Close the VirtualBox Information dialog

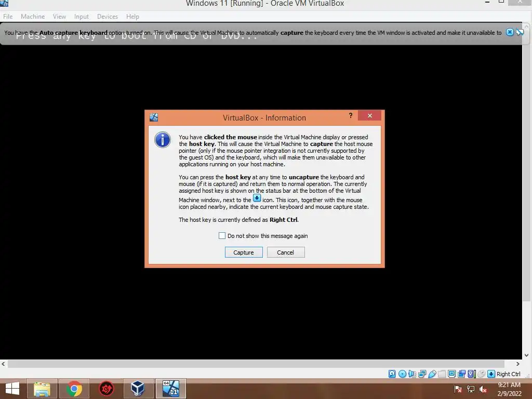point(369,116)
